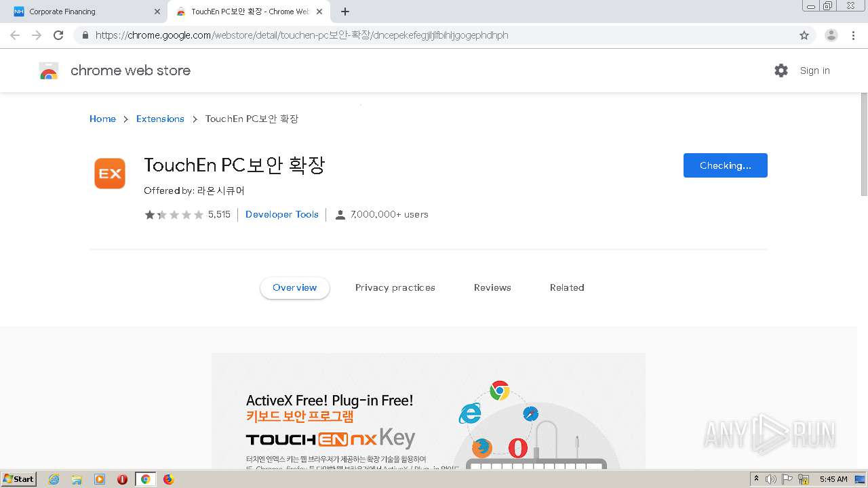868x488 pixels.
Task: Click the Sign in link
Action: pos(814,70)
